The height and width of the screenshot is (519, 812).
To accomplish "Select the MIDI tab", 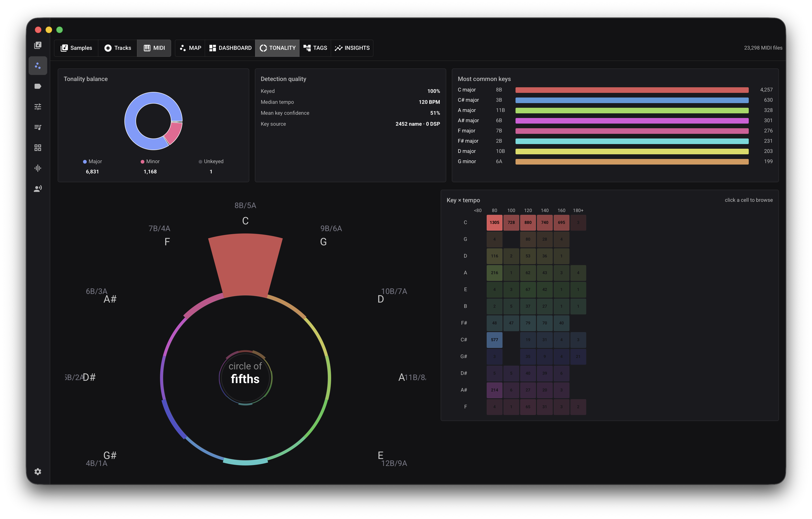I will tap(154, 48).
